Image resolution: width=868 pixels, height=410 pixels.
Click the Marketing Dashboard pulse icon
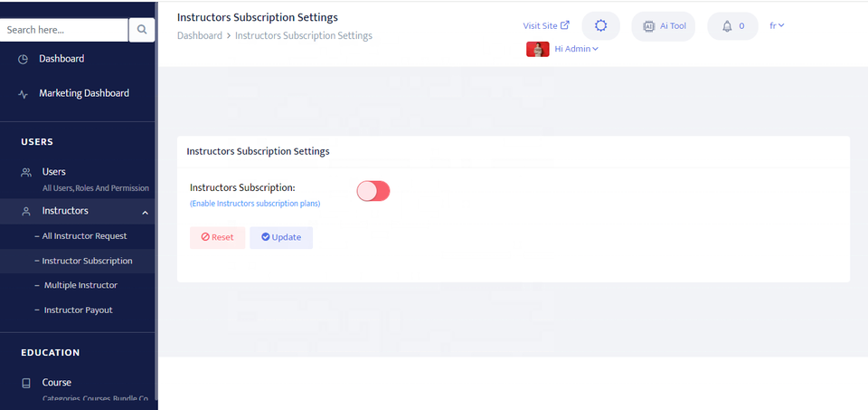(x=24, y=93)
